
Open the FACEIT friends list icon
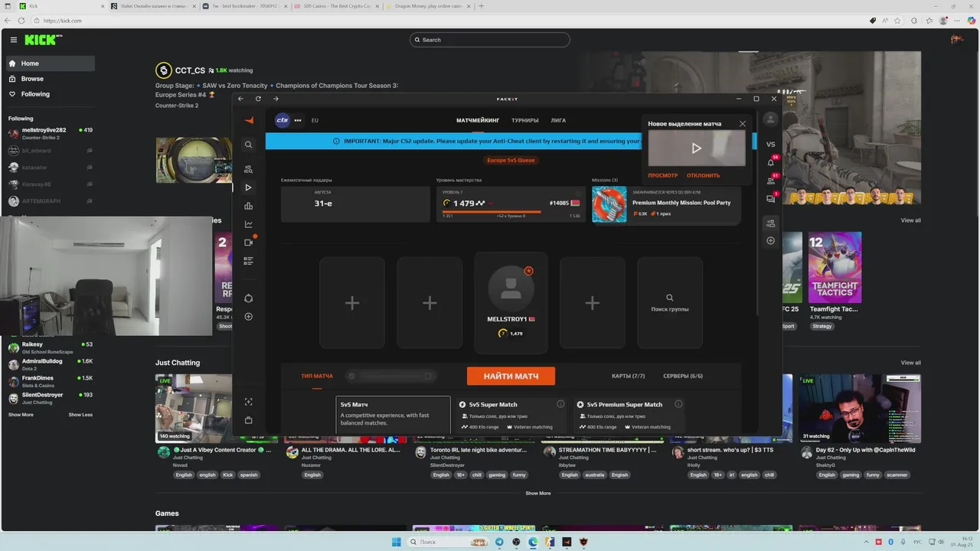(770, 181)
